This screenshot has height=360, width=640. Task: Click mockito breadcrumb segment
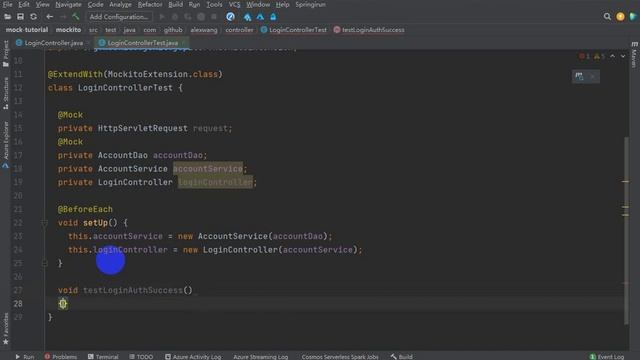(x=68, y=30)
